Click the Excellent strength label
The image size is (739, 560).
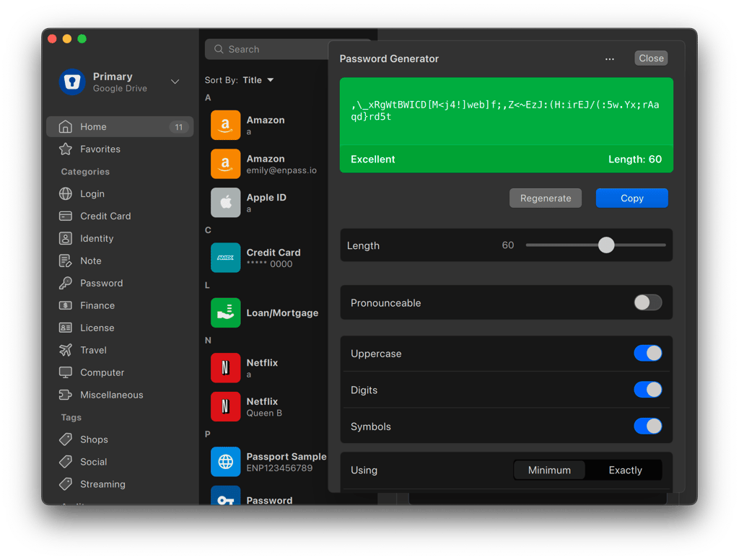click(373, 159)
